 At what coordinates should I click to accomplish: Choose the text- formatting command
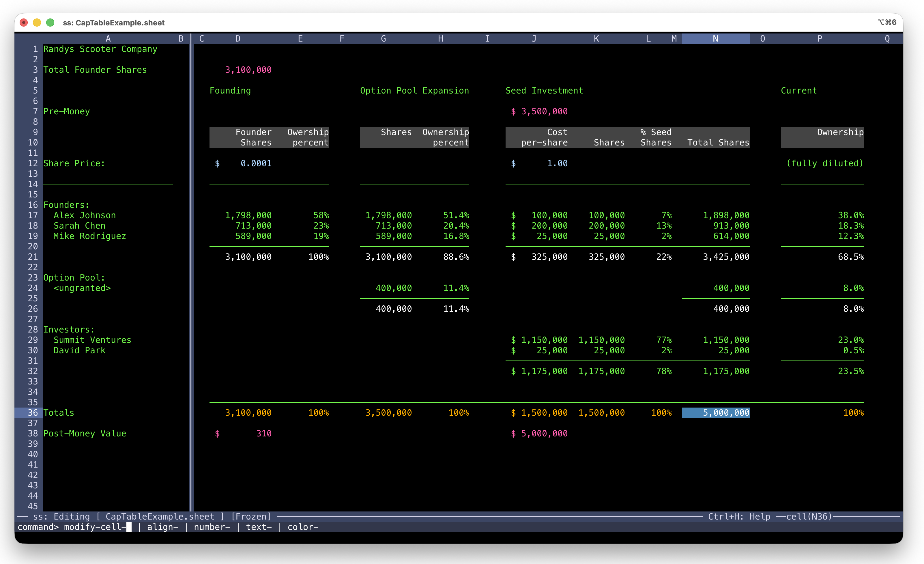click(259, 527)
